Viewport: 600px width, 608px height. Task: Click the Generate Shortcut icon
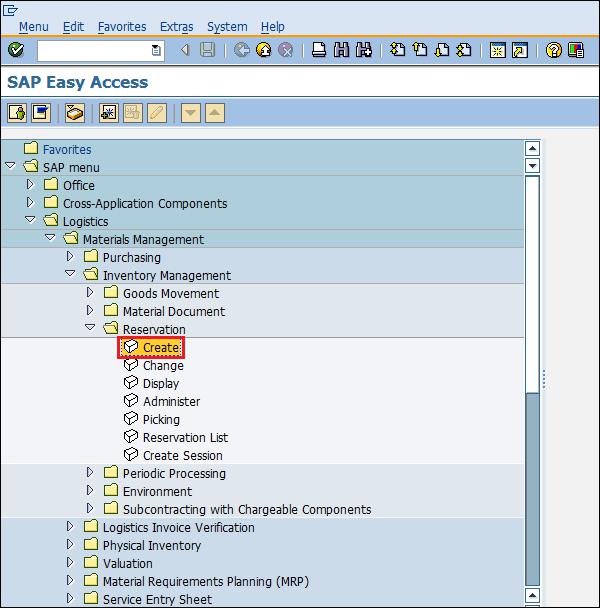click(x=520, y=50)
